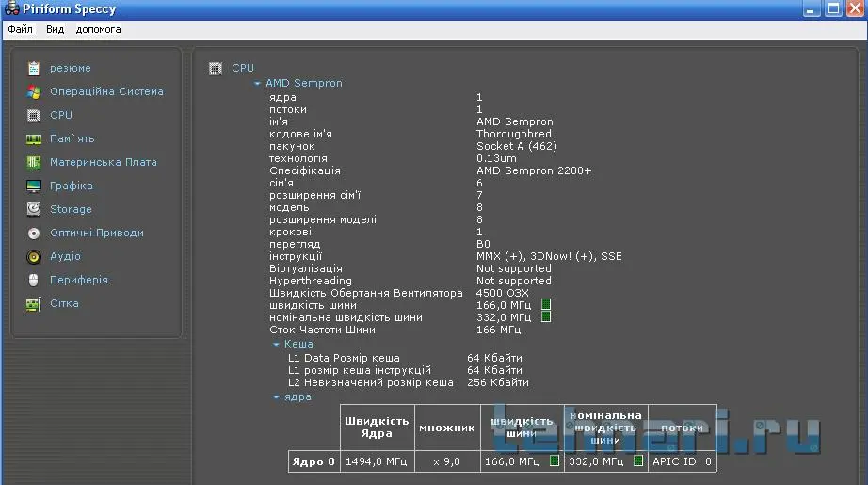Open the Вид menu
The image size is (868, 485).
click(55, 29)
